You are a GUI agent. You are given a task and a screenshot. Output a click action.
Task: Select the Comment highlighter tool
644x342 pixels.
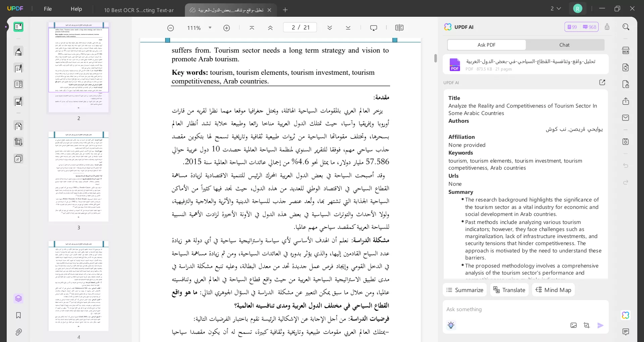click(x=18, y=52)
